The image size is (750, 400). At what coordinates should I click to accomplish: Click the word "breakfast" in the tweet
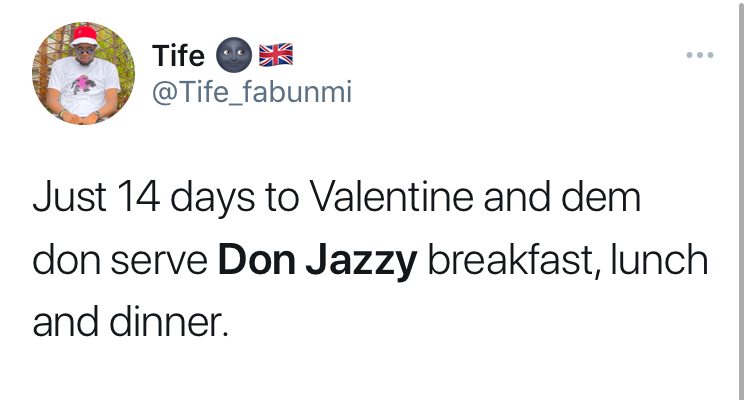coord(508,262)
